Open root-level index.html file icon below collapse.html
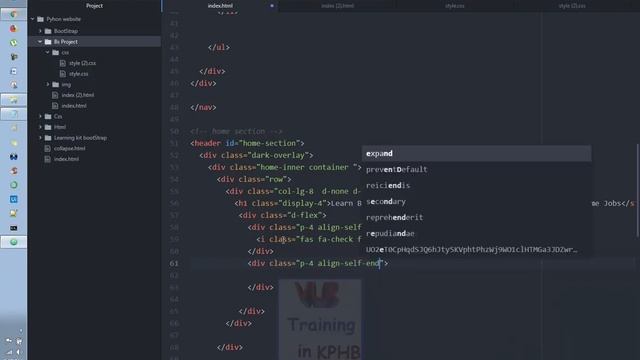The width and height of the screenshot is (640, 360). click(x=47, y=159)
